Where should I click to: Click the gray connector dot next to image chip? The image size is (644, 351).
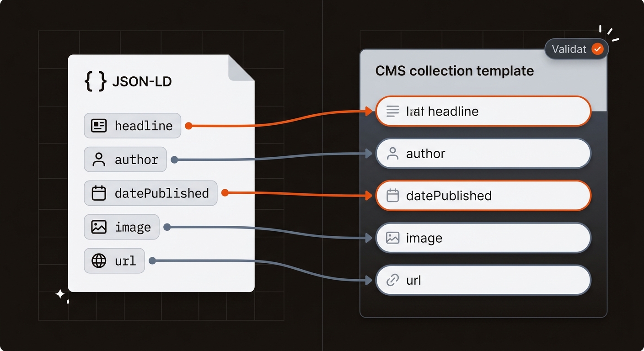(167, 227)
